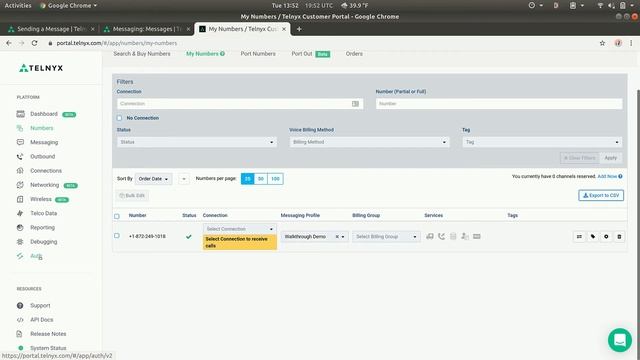Open the Google Chrome app menu
The height and width of the screenshot is (360, 640).
69,5
